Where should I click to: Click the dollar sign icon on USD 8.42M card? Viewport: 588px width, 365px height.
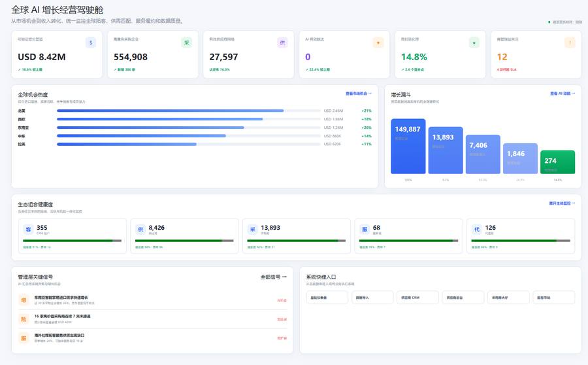[x=91, y=43]
